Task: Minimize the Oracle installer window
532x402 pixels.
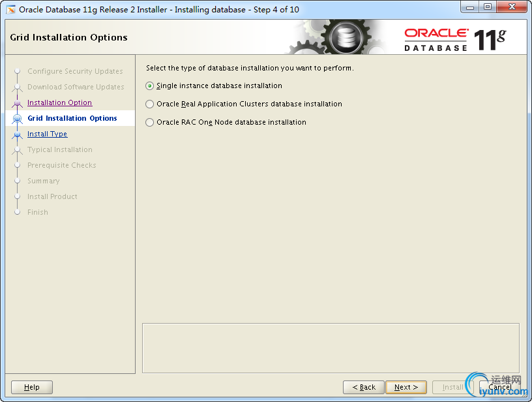Action: (470, 7)
